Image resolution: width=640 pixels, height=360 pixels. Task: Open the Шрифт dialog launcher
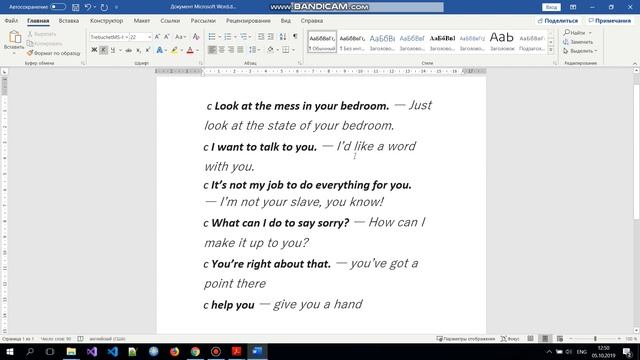click(200, 63)
